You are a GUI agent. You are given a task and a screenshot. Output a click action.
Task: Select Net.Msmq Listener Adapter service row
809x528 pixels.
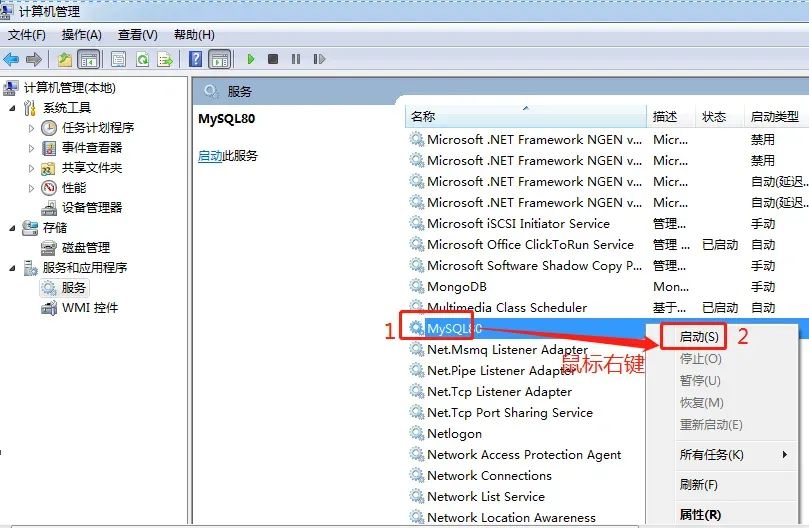(526, 349)
